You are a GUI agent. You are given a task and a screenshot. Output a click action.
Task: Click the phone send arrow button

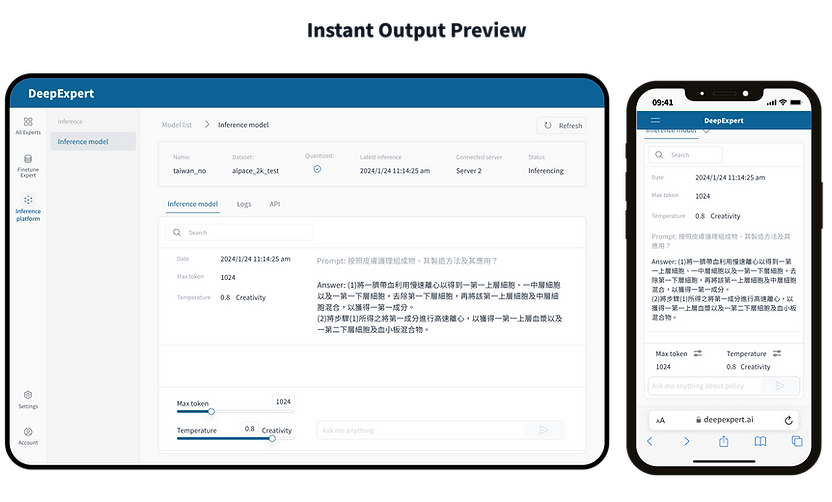pyautogui.click(x=780, y=386)
